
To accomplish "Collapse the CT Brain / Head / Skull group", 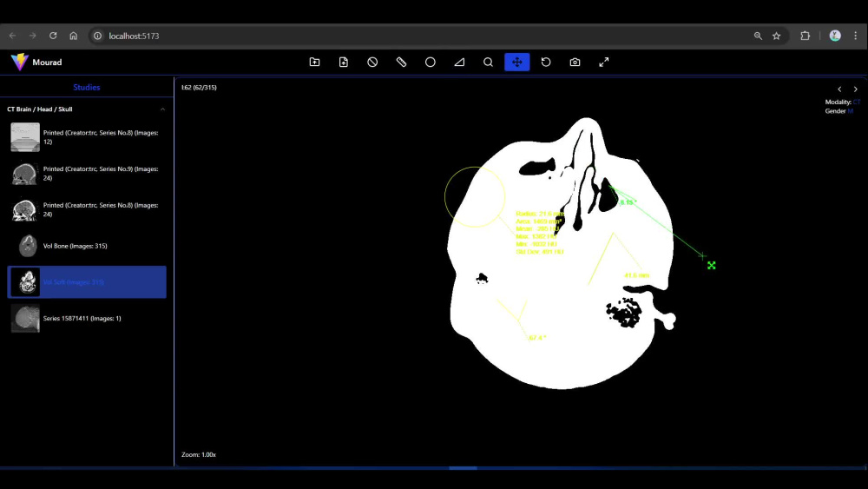I will [x=163, y=109].
